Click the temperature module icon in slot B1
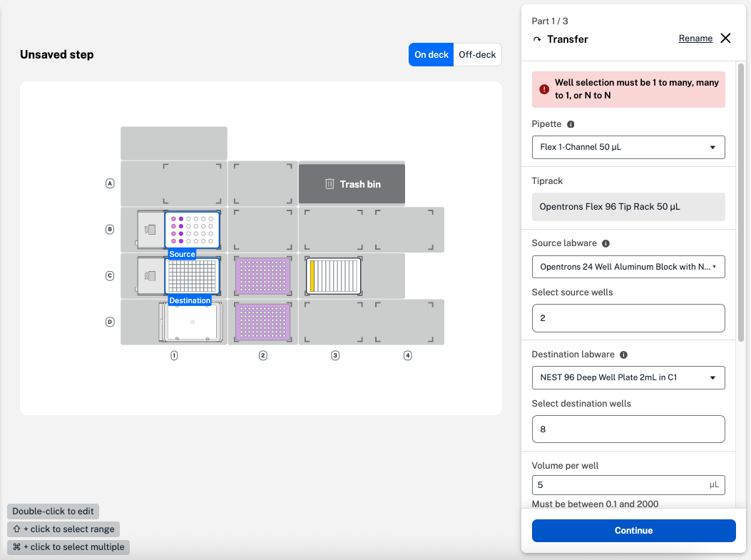Image resolution: width=751 pixels, height=560 pixels. (x=151, y=229)
